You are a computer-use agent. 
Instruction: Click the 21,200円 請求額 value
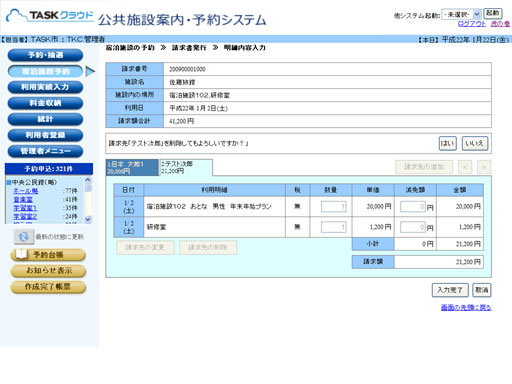[468, 262]
